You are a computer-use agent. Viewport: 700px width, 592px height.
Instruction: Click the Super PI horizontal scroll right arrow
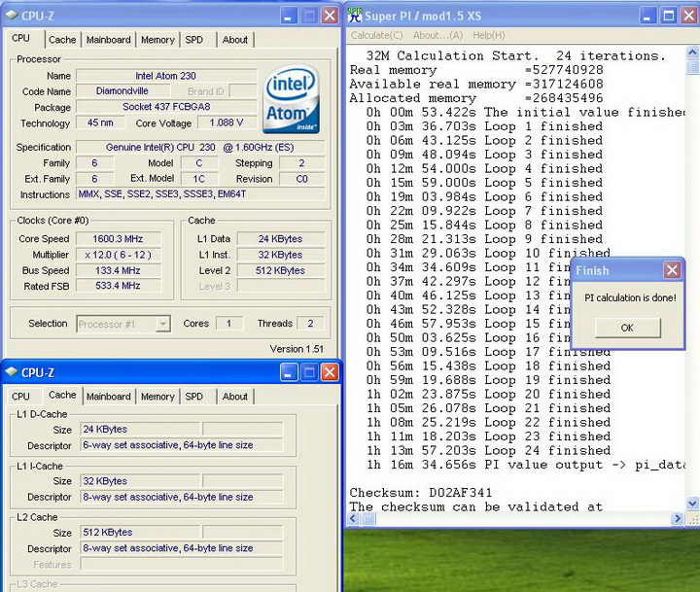coord(678,519)
